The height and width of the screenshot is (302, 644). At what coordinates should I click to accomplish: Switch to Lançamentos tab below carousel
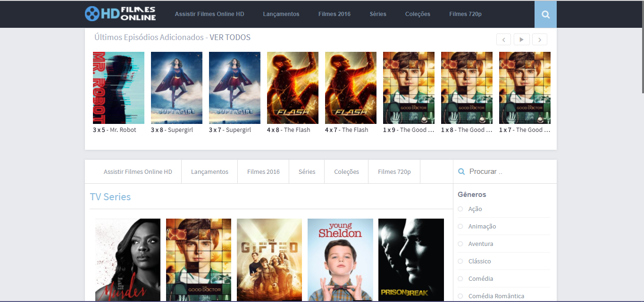tap(209, 171)
